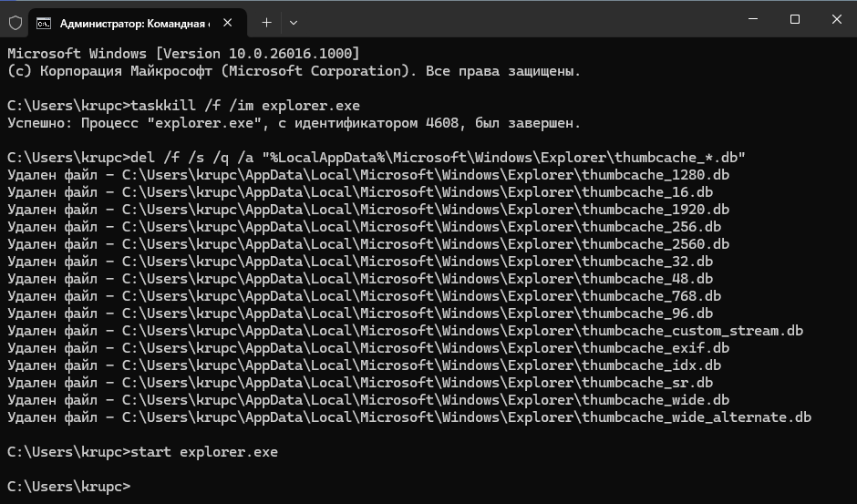Close the terminal window

[836, 20]
